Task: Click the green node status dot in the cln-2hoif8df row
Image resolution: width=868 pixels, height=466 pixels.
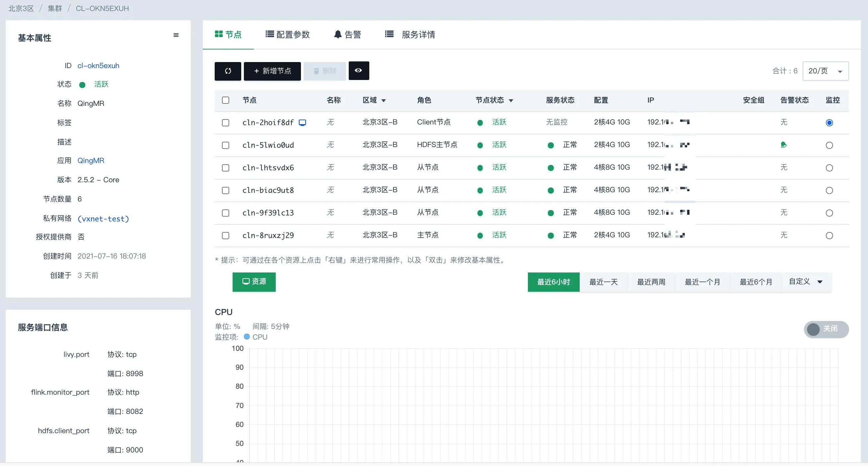Action: (x=480, y=123)
